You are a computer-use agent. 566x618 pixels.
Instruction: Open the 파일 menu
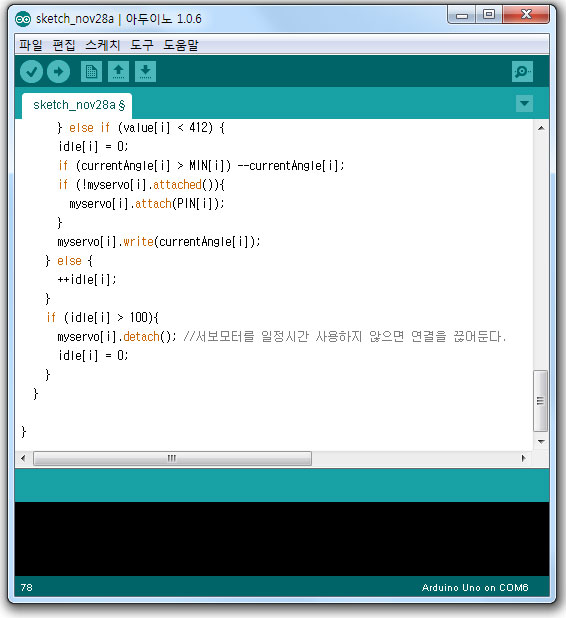pos(30,45)
